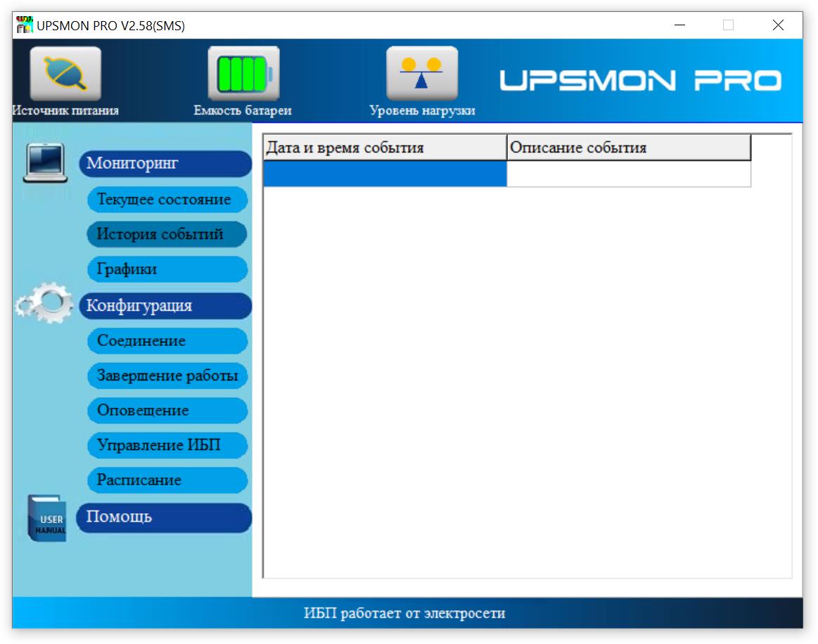The image size is (818, 644).
Task: Open the Помощь section
Action: tap(164, 517)
